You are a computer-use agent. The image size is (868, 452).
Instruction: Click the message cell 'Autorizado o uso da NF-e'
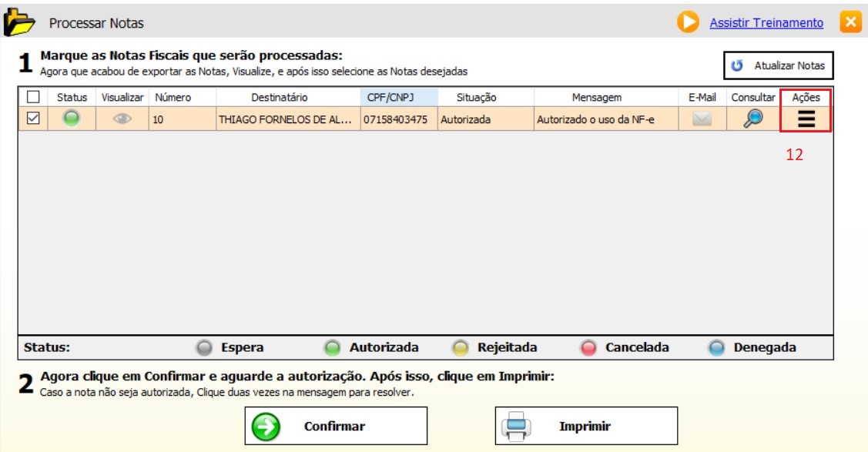coord(595,120)
